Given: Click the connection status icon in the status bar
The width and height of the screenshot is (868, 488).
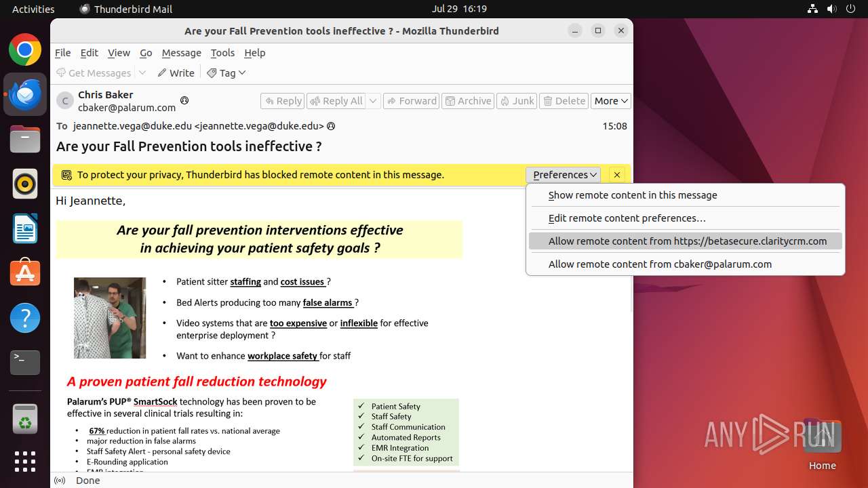Looking at the screenshot, I should 60,481.
